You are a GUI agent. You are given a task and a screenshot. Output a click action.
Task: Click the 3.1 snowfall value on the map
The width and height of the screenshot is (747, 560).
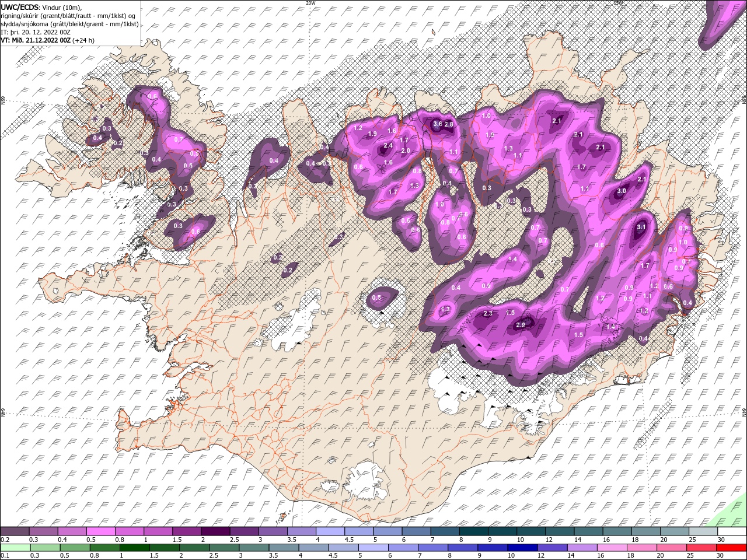(x=641, y=227)
